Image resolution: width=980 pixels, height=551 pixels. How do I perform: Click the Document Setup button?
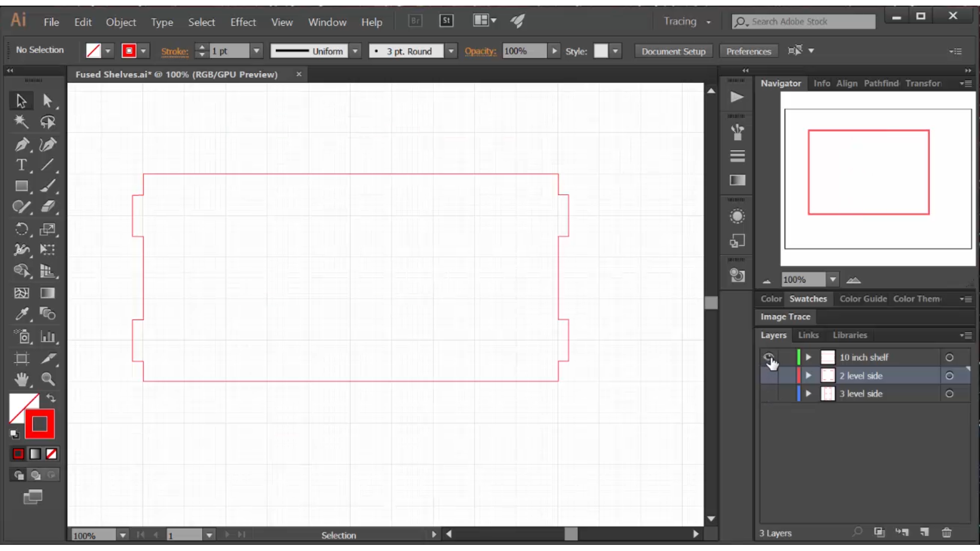tap(674, 51)
